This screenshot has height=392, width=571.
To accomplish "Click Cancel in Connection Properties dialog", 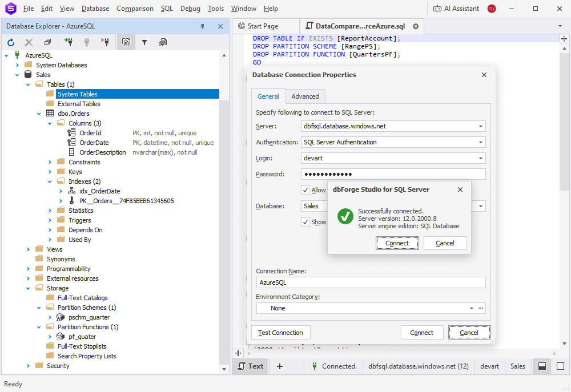I will [469, 333].
